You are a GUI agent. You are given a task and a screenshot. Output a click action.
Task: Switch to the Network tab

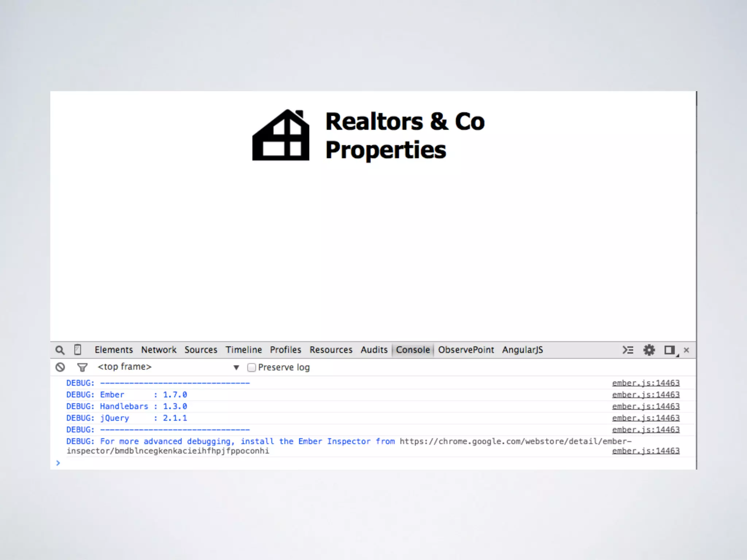tap(159, 350)
